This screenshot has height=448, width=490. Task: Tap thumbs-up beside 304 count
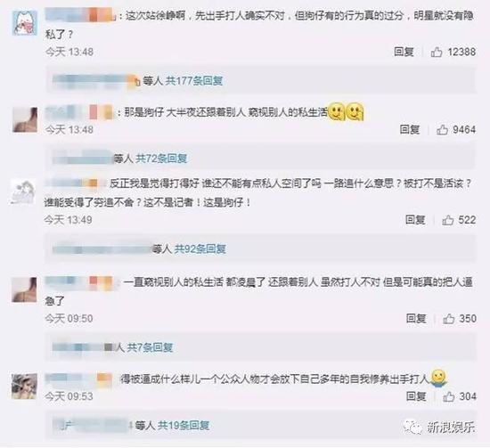448,396
